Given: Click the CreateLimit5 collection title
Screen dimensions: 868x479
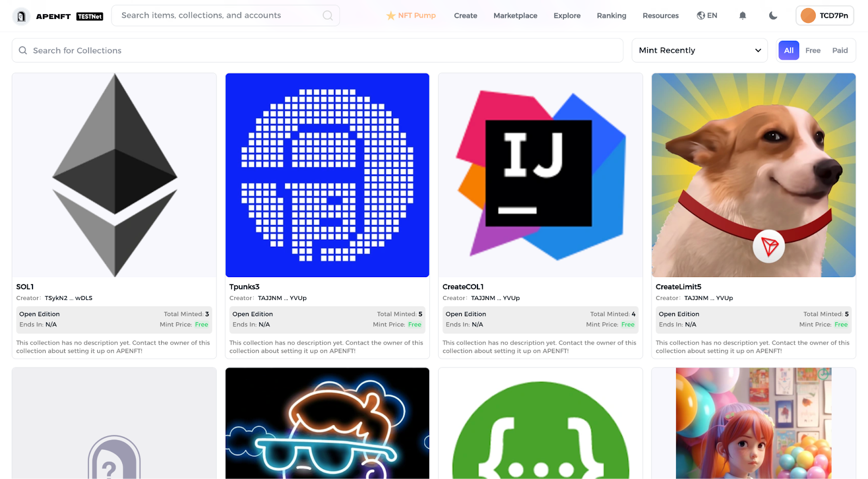Looking at the screenshot, I should point(678,287).
